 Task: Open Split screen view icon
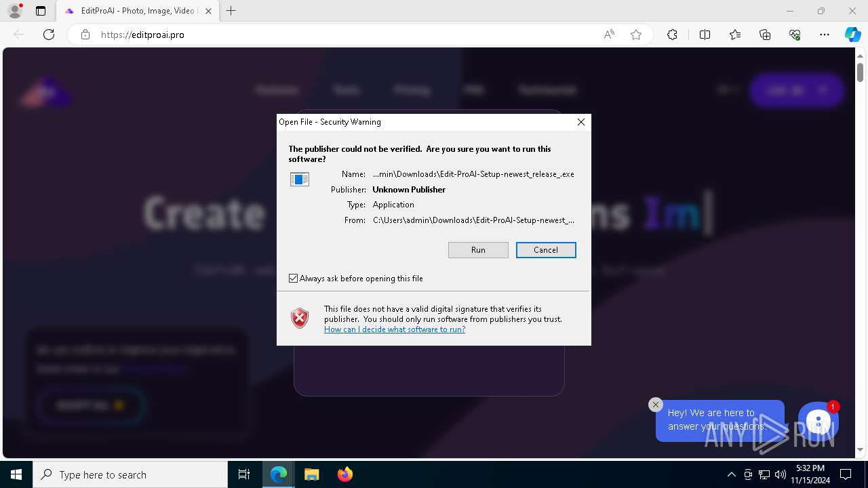[705, 35]
